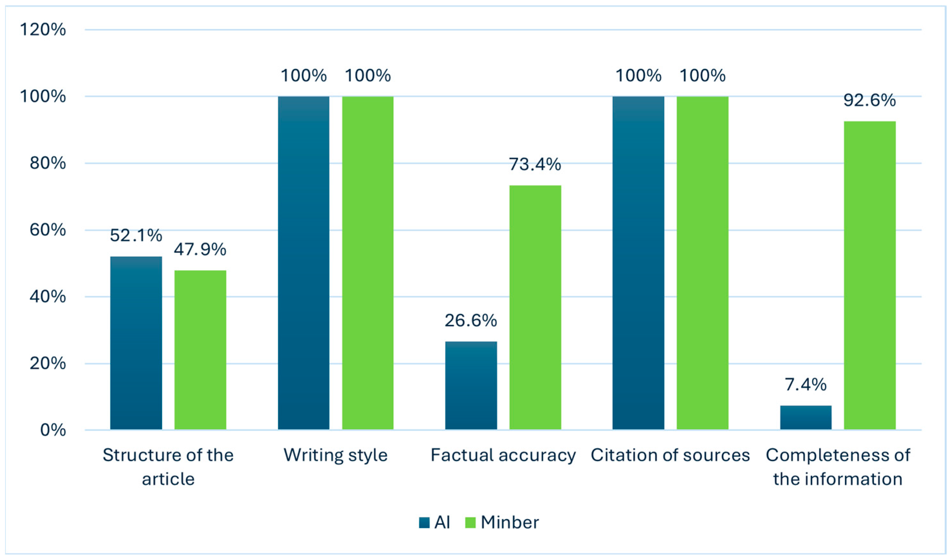Click the Minber bar labeled 47.9%
Image resolution: width=952 pixels, height=560 pixels.
[x=200, y=350]
